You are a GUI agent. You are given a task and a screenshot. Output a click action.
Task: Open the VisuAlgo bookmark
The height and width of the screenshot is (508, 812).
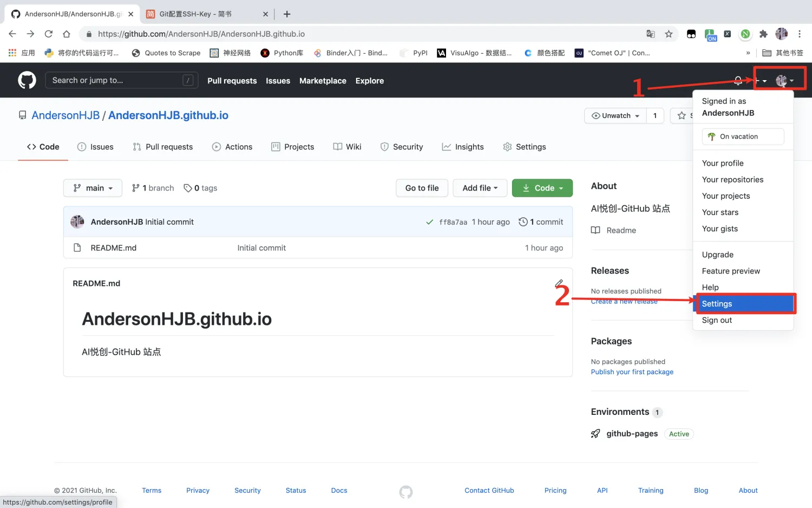click(x=474, y=53)
